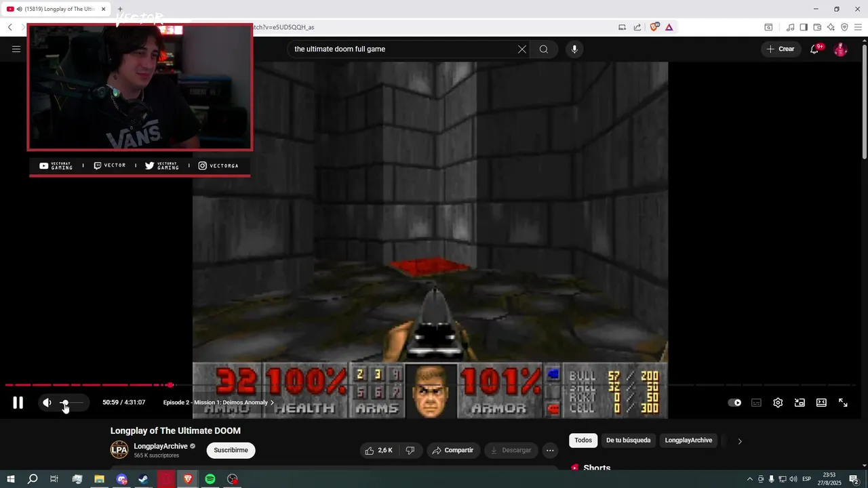The image size is (868, 488).
Task: Open the Windows action center notifications
Action: click(854, 479)
